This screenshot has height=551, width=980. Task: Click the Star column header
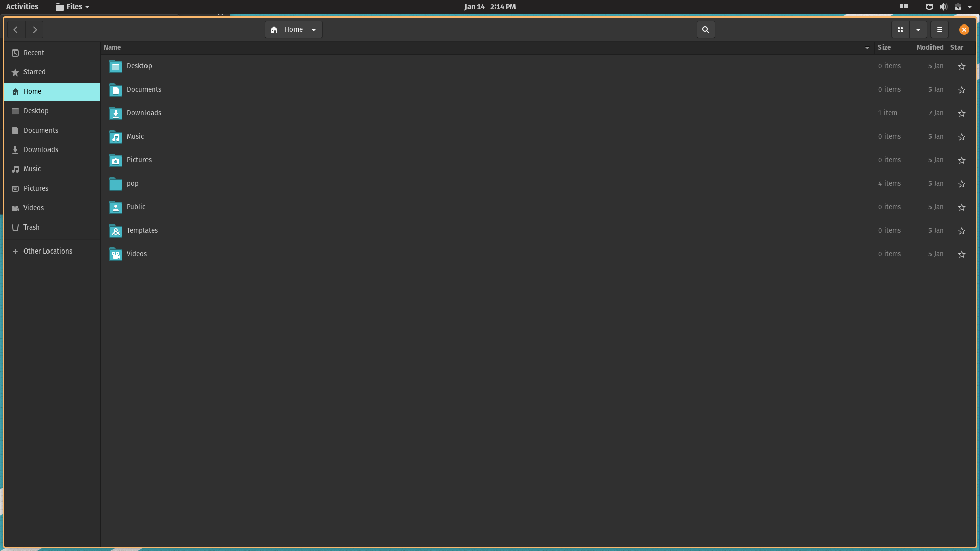point(960,48)
